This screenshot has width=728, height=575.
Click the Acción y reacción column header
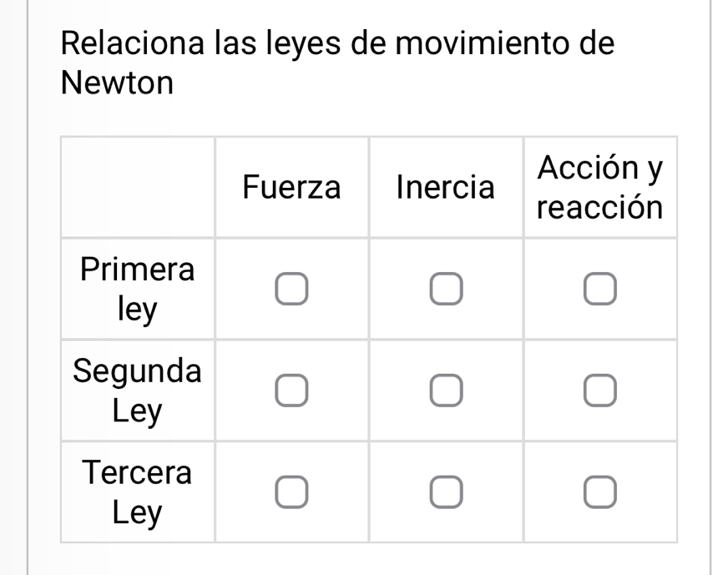coord(599,188)
